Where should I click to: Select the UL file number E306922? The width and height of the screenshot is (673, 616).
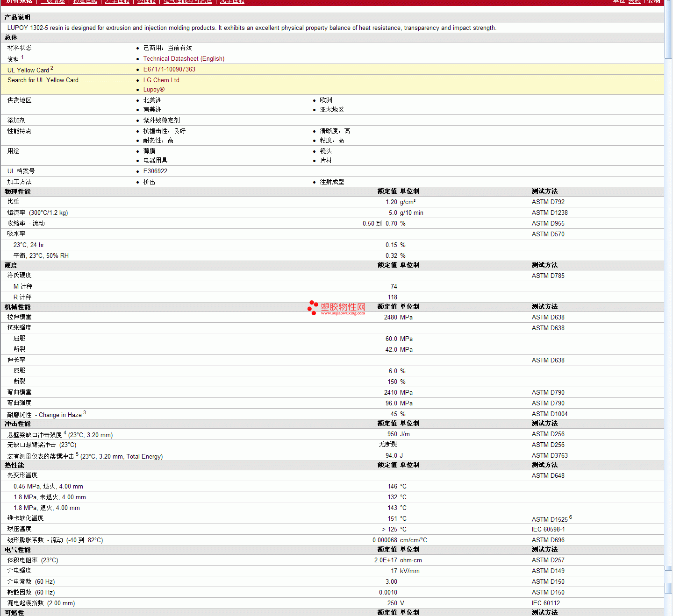point(155,171)
